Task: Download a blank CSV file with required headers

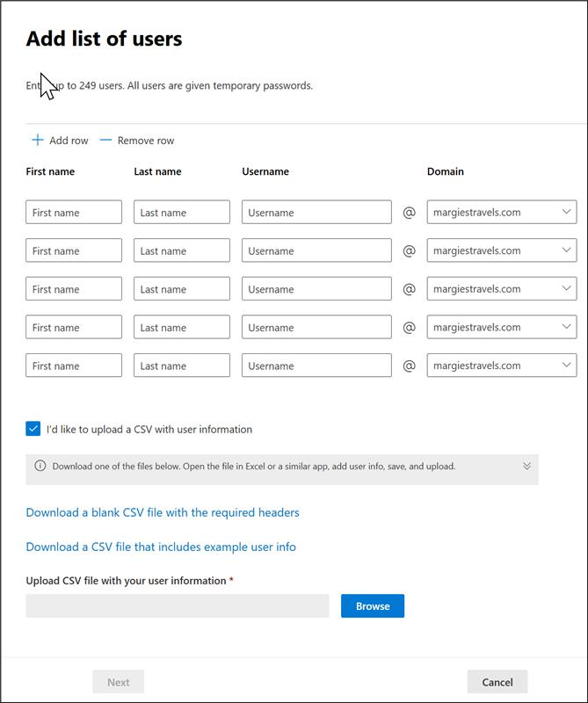Action: 163,512
